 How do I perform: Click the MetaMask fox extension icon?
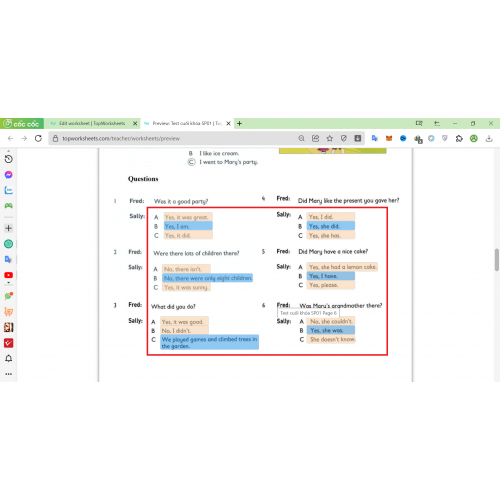(389, 138)
